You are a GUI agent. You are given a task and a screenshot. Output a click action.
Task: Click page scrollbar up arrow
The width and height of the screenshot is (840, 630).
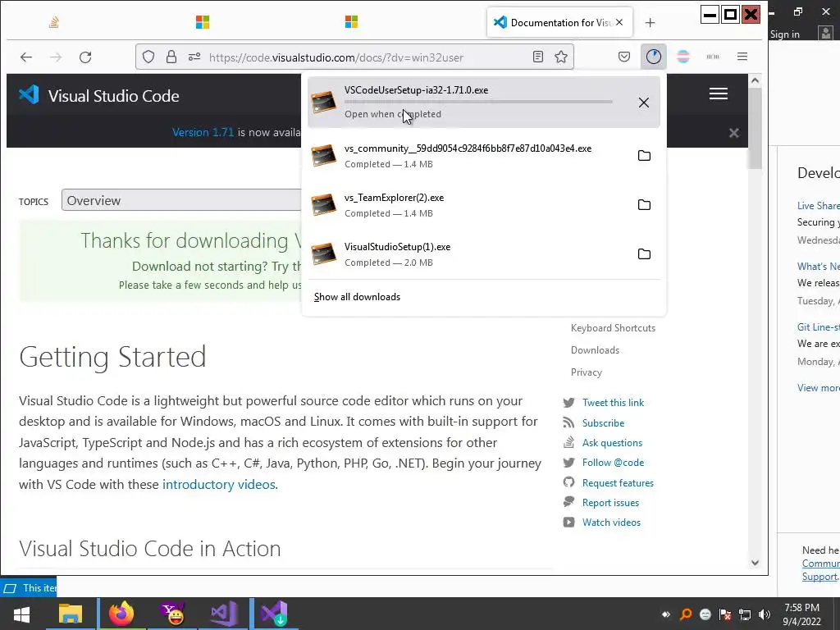coord(755,81)
